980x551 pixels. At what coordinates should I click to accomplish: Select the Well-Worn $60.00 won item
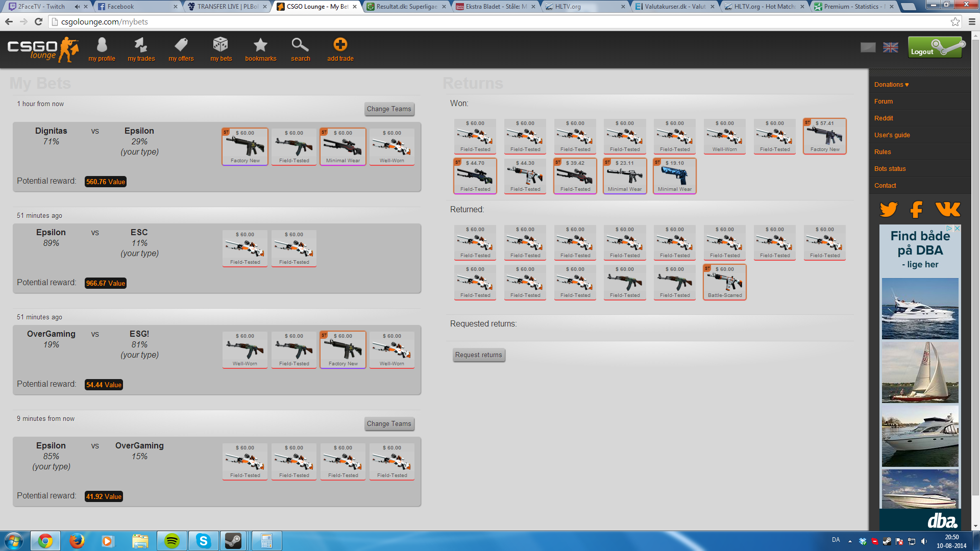pos(725,136)
